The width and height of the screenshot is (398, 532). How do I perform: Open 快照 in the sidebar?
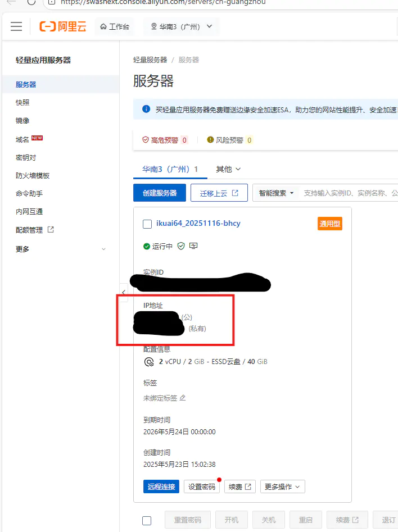click(22, 102)
